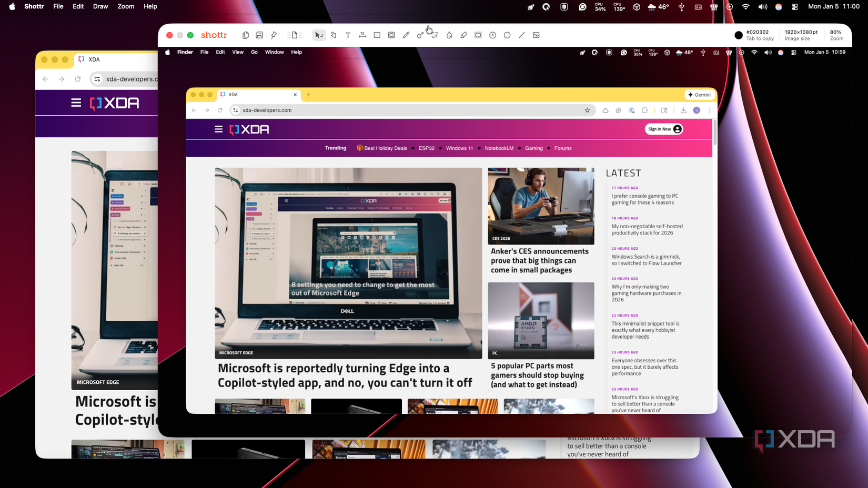This screenshot has height=488, width=868.
Task: Click the NotebookLM trending link
Action: coord(499,148)
